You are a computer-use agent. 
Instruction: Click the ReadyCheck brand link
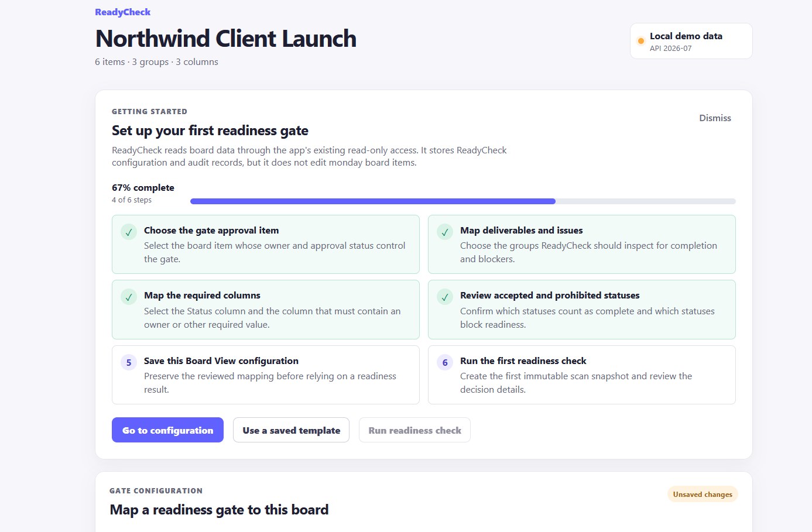(123, 12)
